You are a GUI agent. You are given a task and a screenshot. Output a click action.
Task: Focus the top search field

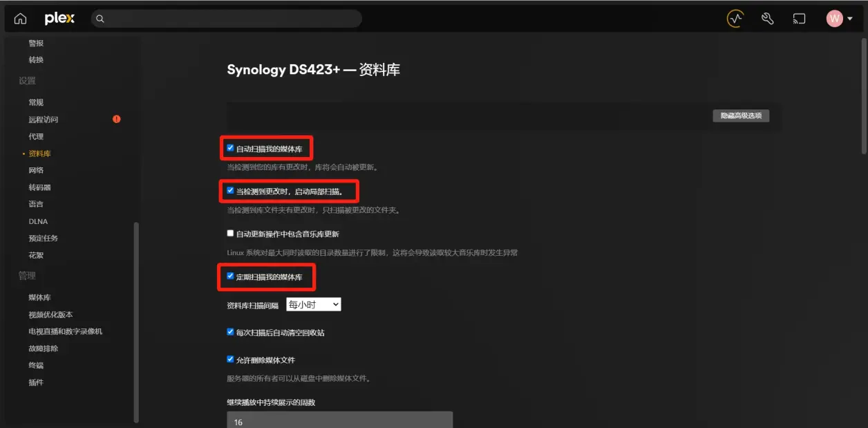point(227,19)
